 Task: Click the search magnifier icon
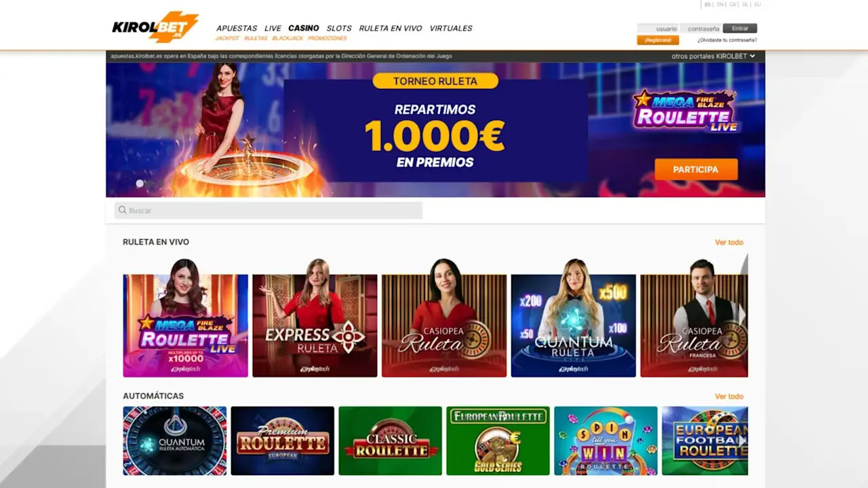coord(123,210)
